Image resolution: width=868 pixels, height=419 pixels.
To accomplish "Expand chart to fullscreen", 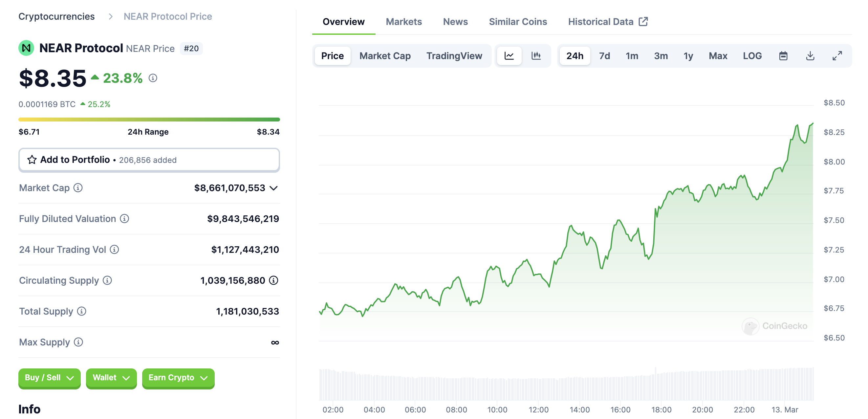I will (x=837, y=55).
